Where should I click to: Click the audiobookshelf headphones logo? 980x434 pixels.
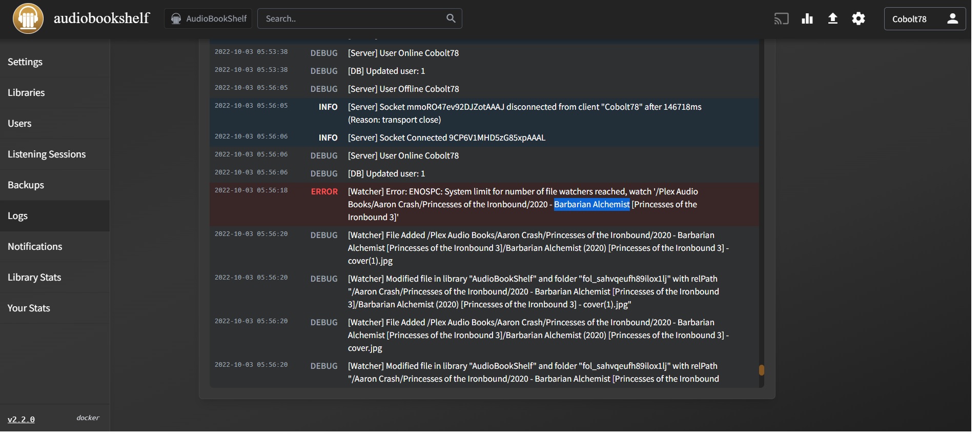[28, 18]
